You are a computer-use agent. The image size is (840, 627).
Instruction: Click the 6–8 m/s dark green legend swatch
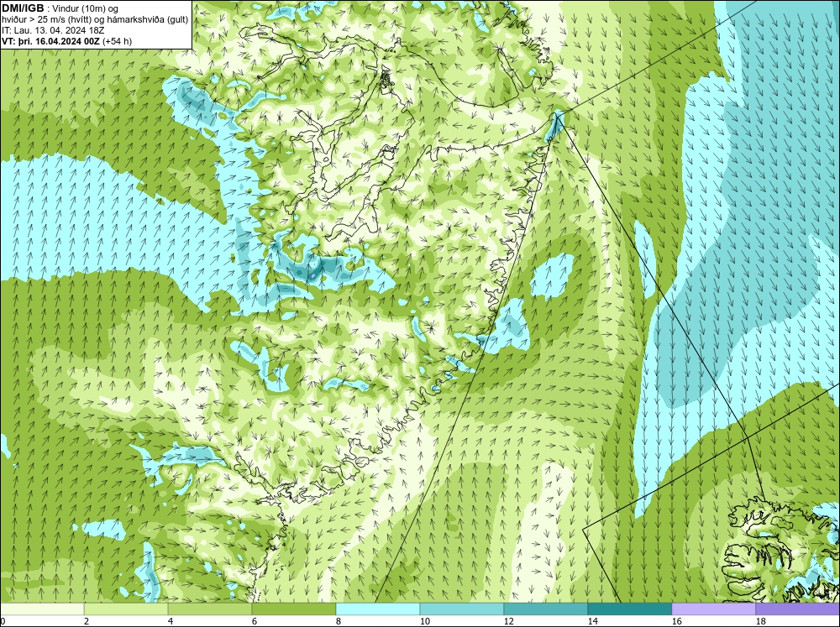tap(293, 609)
